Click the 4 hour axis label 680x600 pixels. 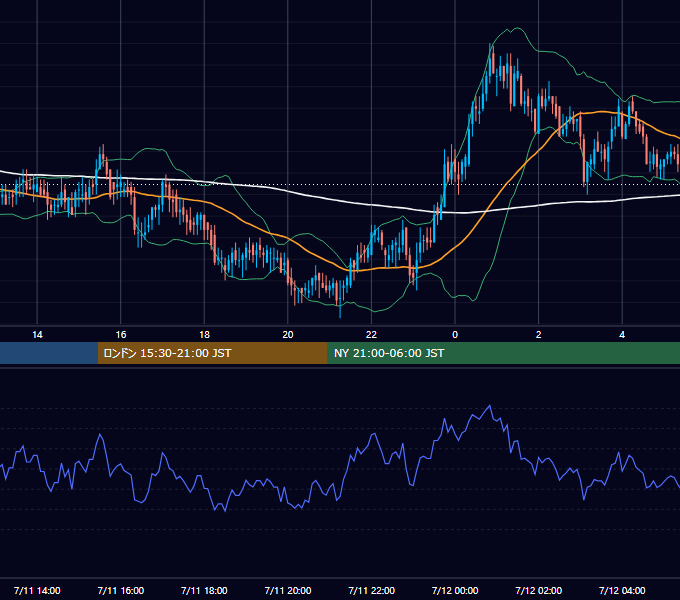pyautogui.click(x=622, y=335)
